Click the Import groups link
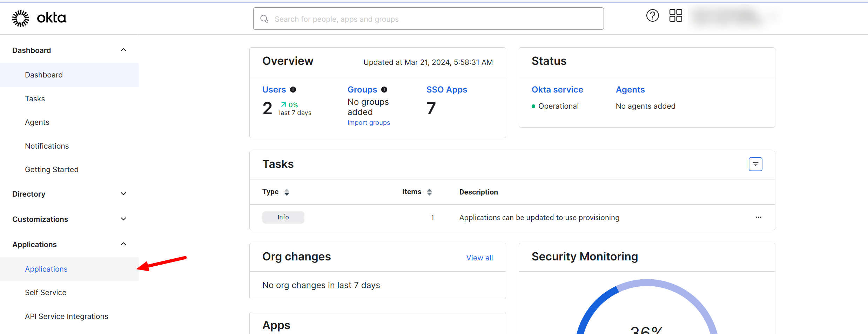The height and width of the screenshot is (334, 868). pyautogui.click(x=369, y=123)
